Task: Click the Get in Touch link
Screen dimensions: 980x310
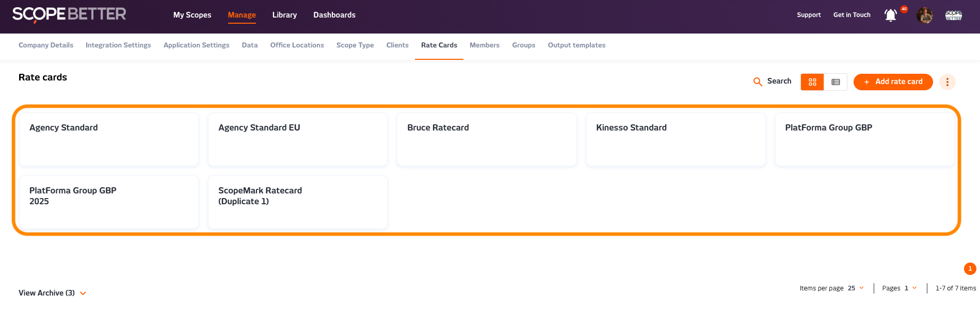Action: tap(852, 15)
